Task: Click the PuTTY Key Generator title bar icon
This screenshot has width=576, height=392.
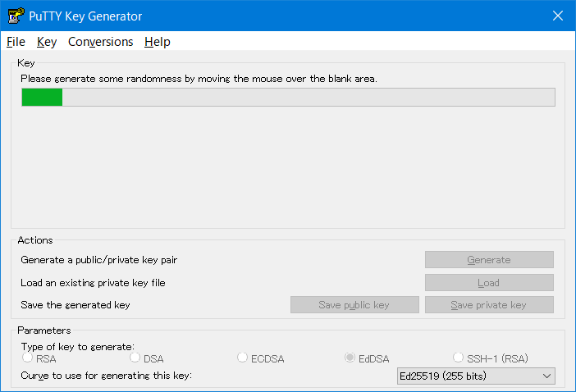Action: [15, 16]
